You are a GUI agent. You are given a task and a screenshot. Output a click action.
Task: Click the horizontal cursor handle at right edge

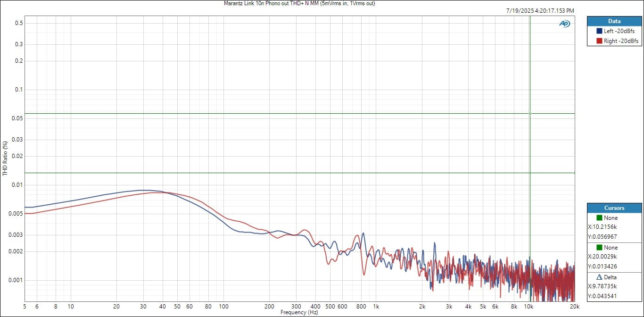[574, 173]
